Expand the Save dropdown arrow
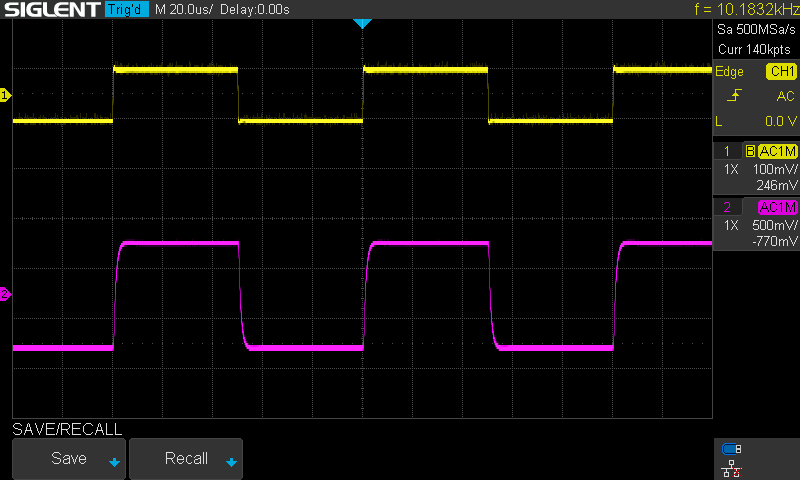The width and height of the screenshot is (800, 480). pyautogui.click(x=114, y=462)
